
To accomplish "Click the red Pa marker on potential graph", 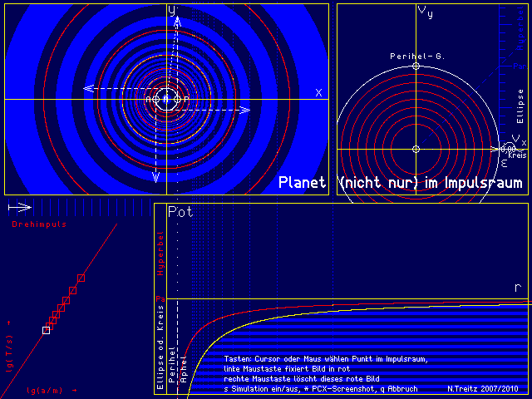I will pyautogui.click(x=160, y=298).
